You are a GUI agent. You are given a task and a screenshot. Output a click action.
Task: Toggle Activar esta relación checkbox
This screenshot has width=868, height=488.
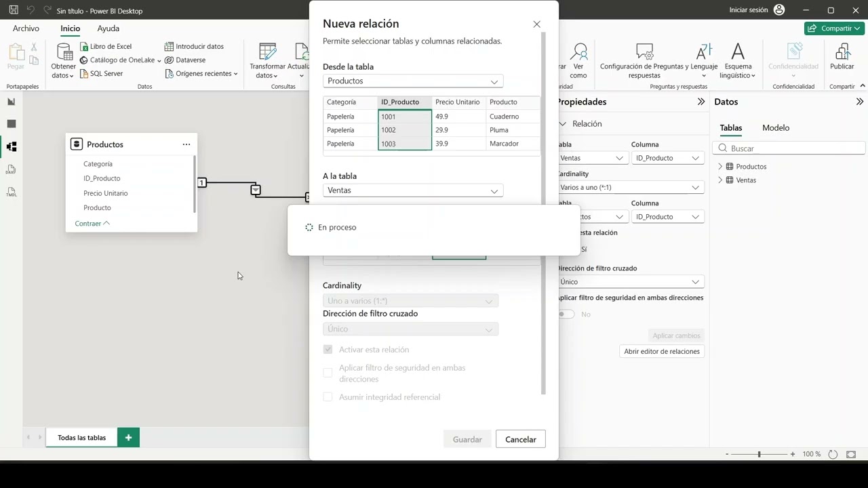[x=328, y=350]
